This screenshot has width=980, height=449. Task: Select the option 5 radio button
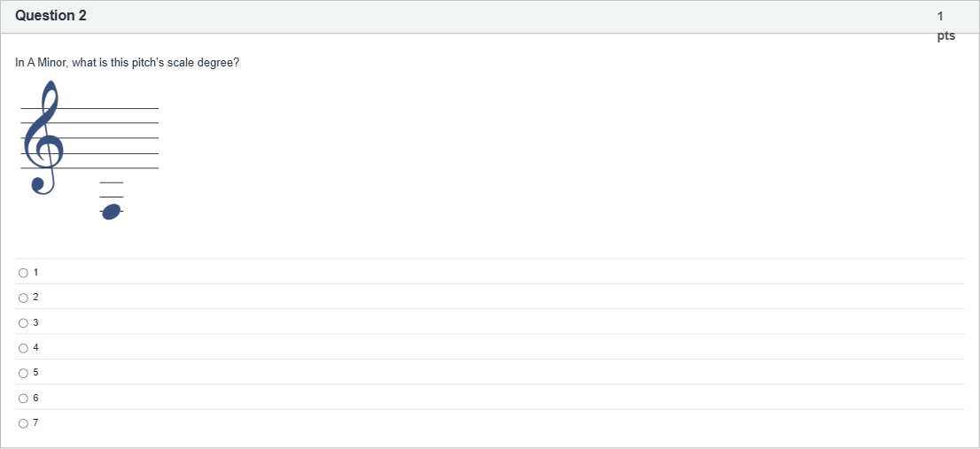[x=23, y=373]
